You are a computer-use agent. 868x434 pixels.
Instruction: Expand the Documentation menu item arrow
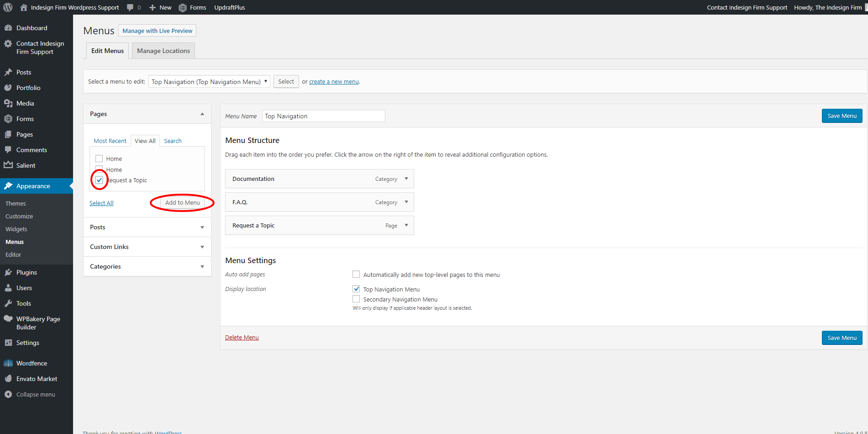point(406,179)
